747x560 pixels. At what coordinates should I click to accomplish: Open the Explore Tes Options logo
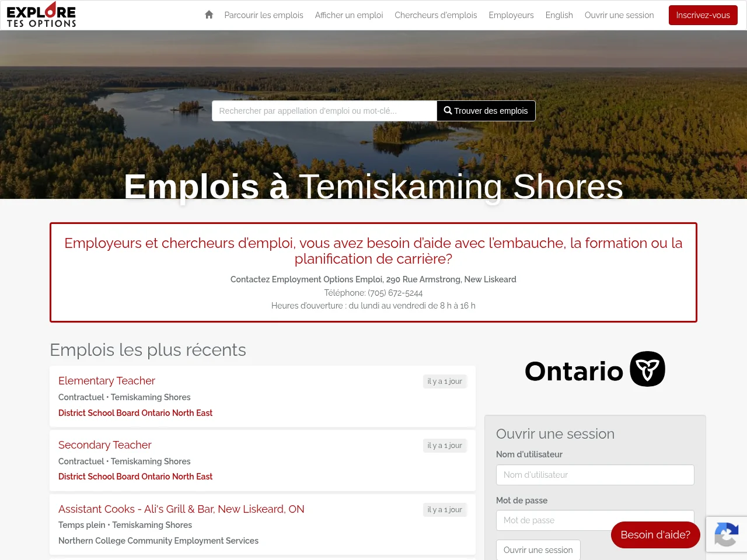[x=41, y=15]
